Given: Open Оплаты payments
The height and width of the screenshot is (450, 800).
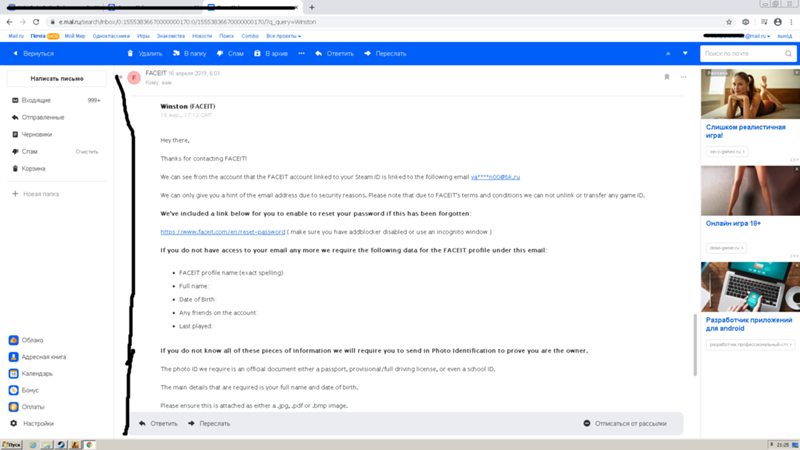Looking at the screenshot, I should 27,407.
